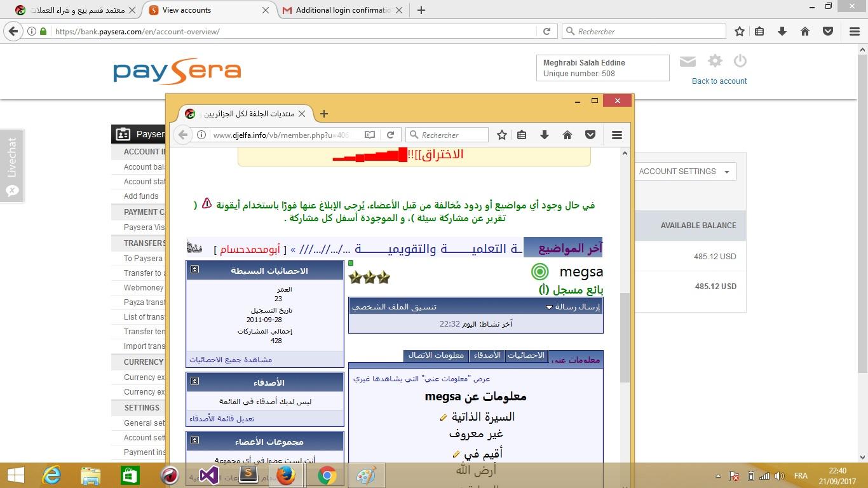
Task: Open الأصدقاء profile tab
Action: pos(487,356)
